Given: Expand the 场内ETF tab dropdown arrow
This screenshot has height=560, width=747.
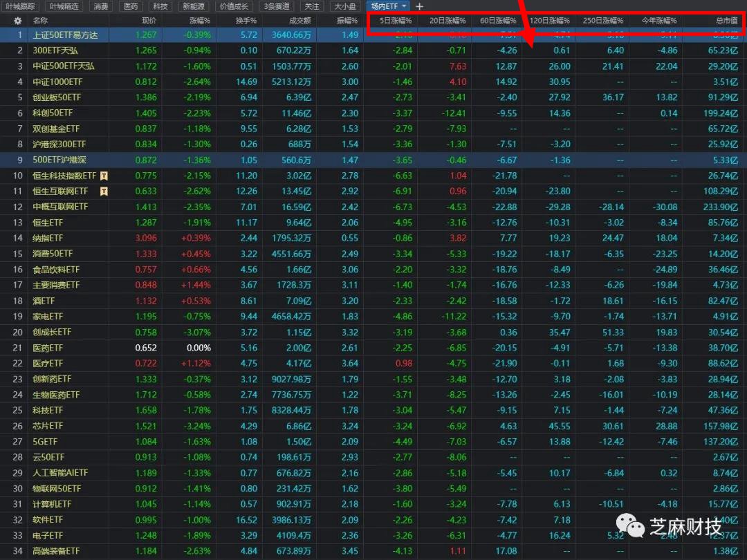Looking at the screenshot, I should pyautogui.click(x=404, y=6).
